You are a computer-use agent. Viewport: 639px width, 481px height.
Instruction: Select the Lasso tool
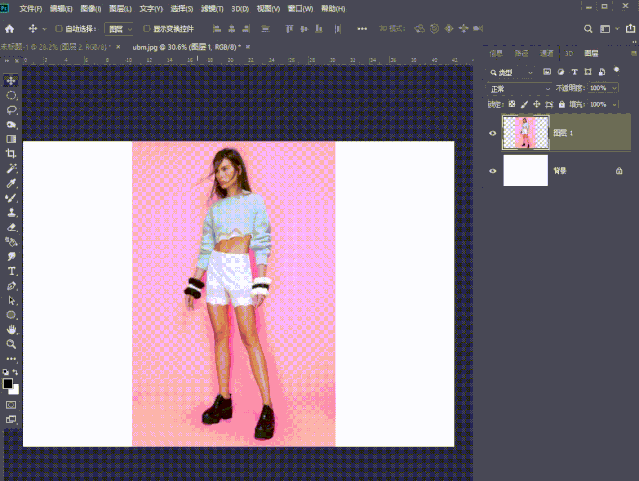click(11, 110)
